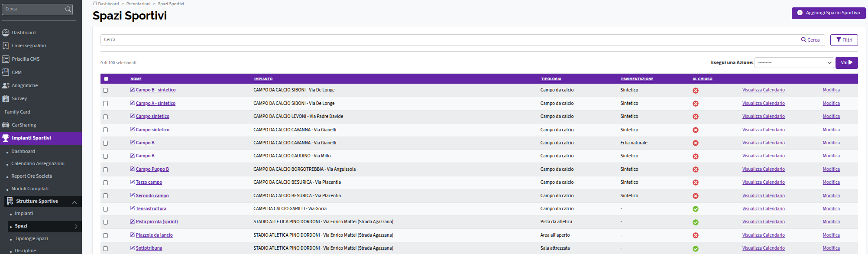Check the box for Campo A - sintetico

point(106,104)
